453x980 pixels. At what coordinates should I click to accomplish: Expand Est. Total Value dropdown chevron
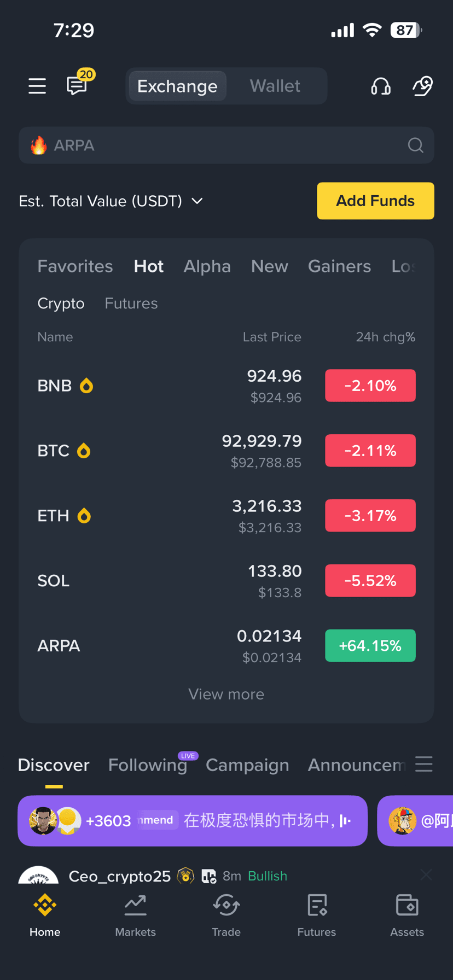tap(198, 201)
